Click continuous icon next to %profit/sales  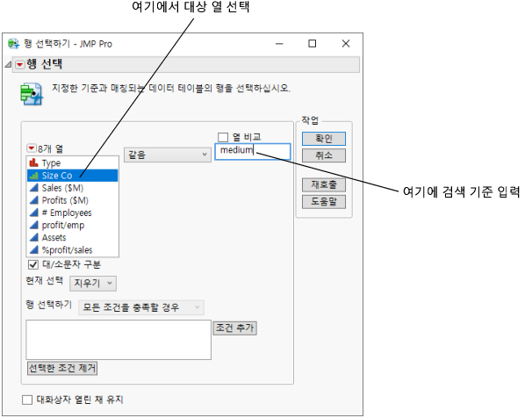pos(33,249)
